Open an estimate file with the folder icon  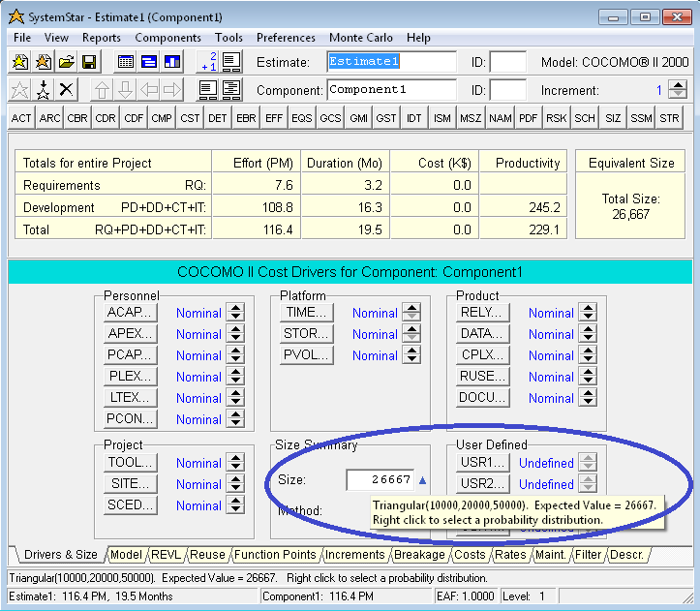point(67,62)
